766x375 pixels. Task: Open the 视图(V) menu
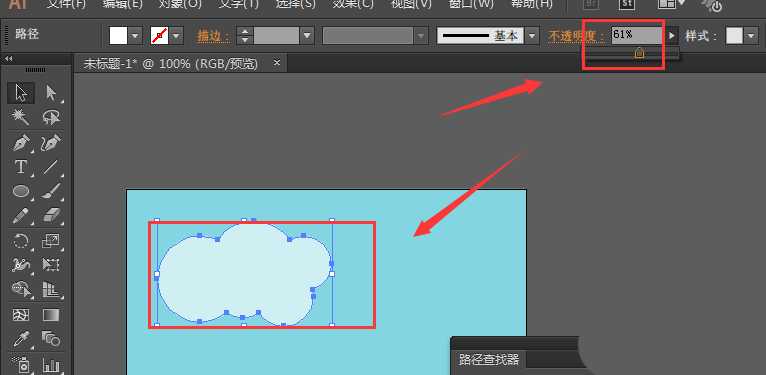[411, 4]
